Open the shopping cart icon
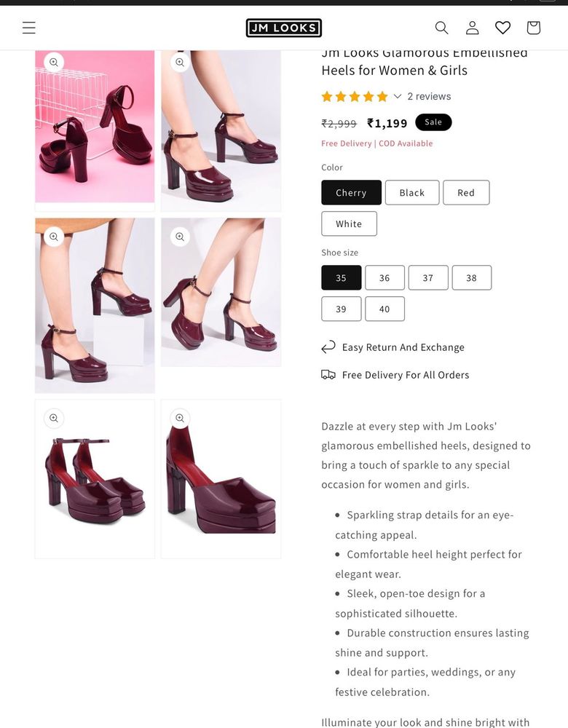568x728 pixels. pyautogui.click(x=533, y=28)
